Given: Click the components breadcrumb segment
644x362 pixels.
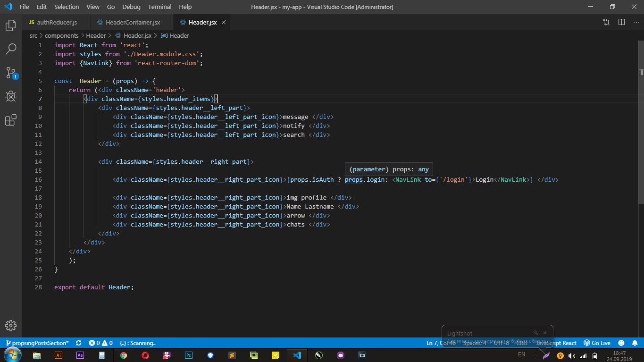Looking at the screenshot, I should tap(61, 35).
